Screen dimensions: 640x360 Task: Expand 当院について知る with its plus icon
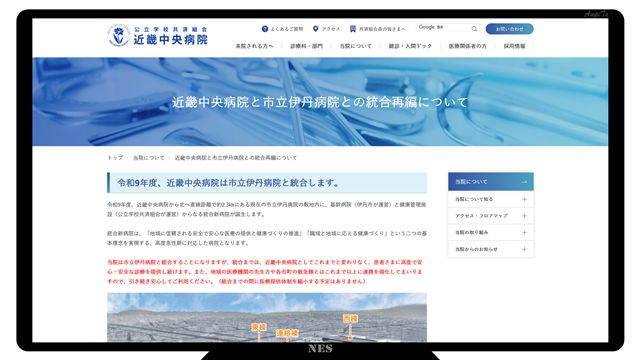tap(524, 199)
